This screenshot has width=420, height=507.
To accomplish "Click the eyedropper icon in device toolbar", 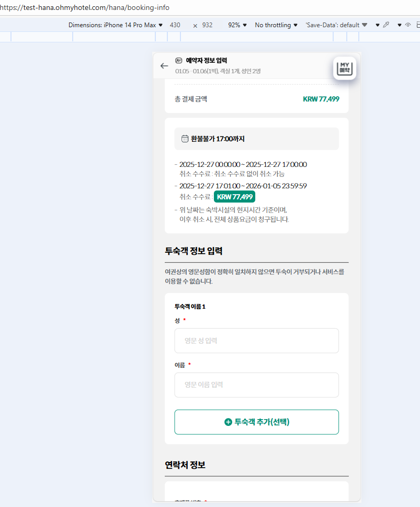I will 386,25.
